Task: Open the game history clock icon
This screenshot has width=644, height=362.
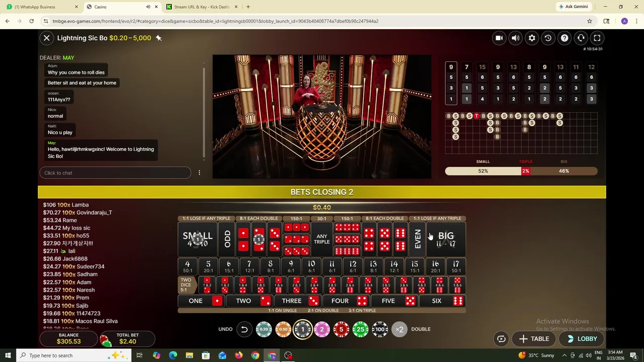Action: point(548,38)
